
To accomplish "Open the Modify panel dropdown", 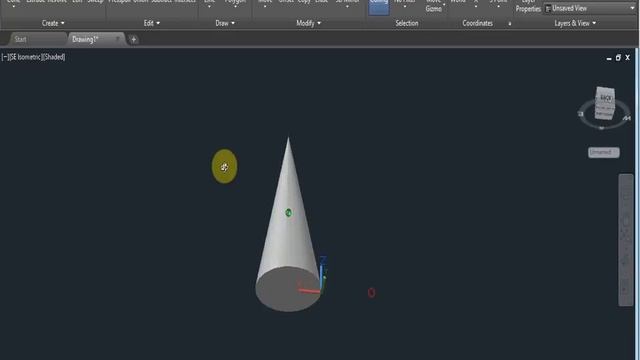I will [309, 23].
